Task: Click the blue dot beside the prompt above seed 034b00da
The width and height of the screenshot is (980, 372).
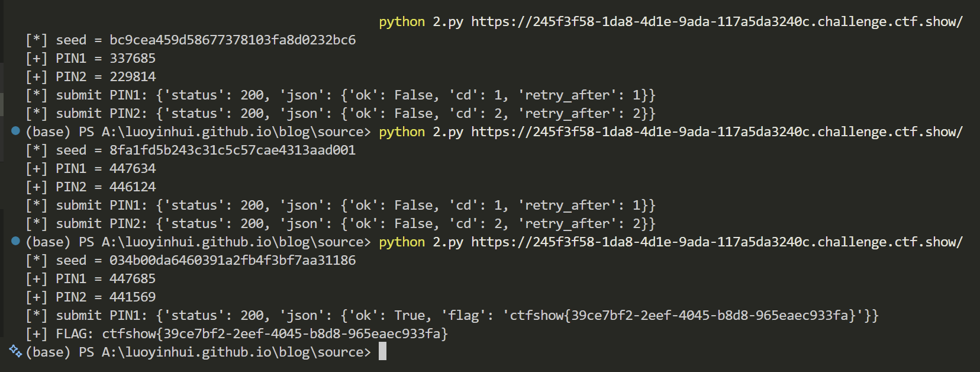Action: 16,241
